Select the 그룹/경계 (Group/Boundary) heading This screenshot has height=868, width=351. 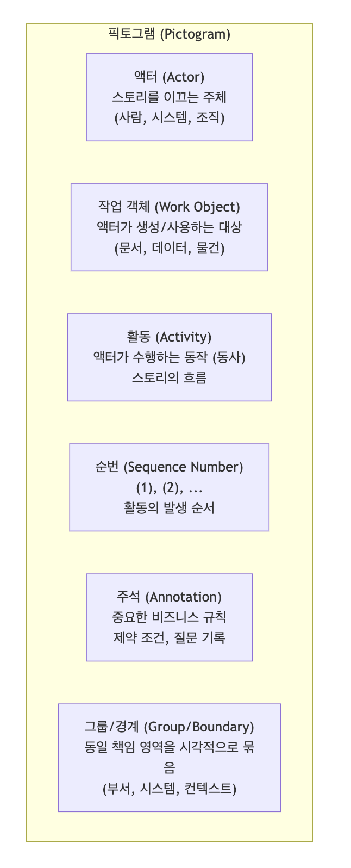pyautogui.click(x=169, y=727)
